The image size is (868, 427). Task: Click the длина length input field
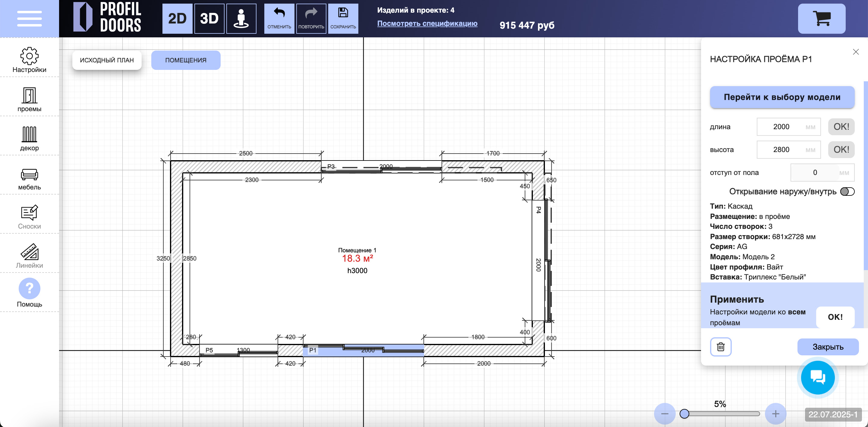pos(788,127)
